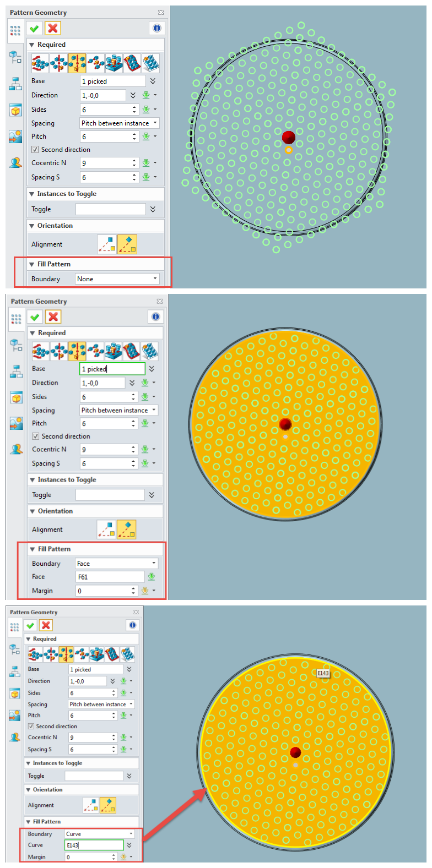Click green arrow beside Direction in top dialog
432x868 pixels.
click(146, 95)
